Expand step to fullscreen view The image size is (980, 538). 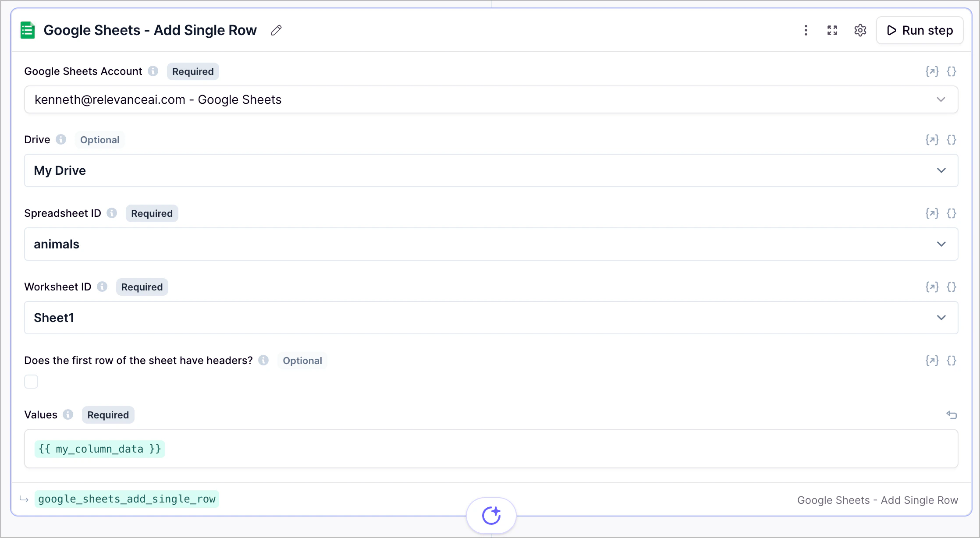[832, 30]
